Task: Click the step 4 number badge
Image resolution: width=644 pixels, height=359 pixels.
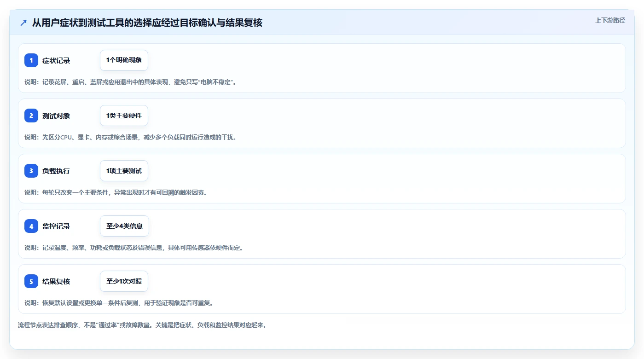Action: (31, 226)
